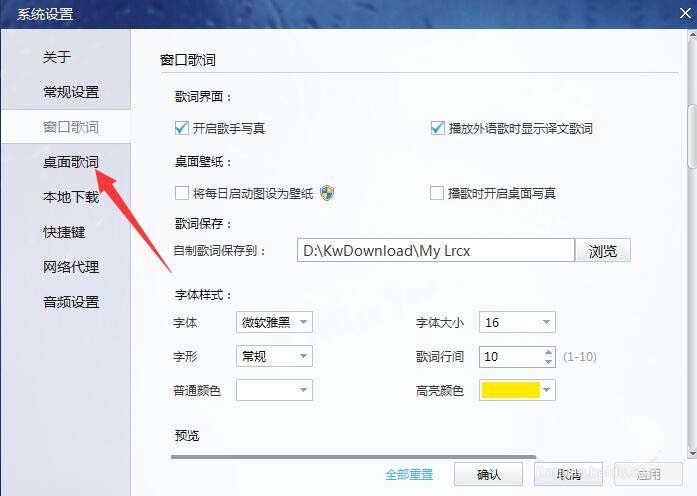Uncheck 播放外语歌时显示译文歌词 checkbox
The width and height of the screenshot is (697, 496).
pyautogui.click(x=437, y=128)
